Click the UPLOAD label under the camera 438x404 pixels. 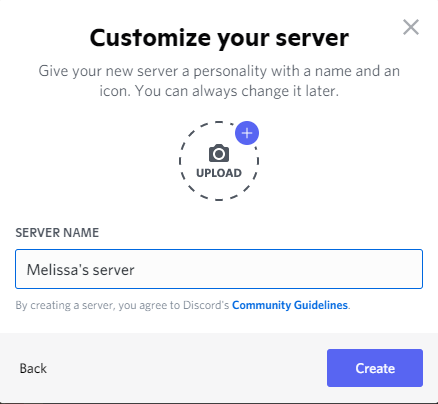[x=219, y=173]
